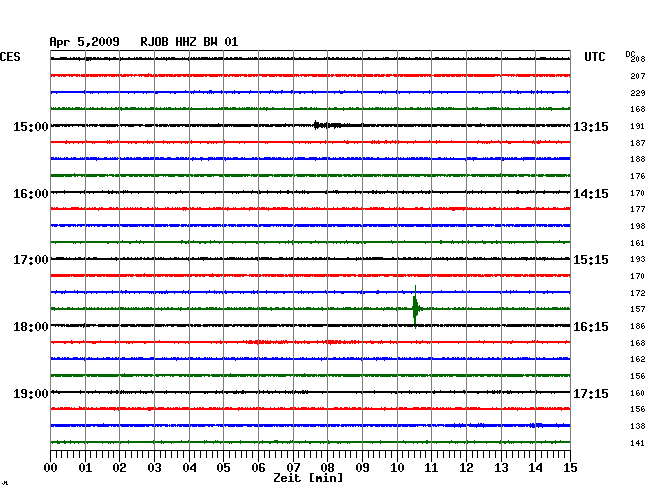Click the DC offset value "193"
This screenshot has width=650, height=494.
[638, 259]
